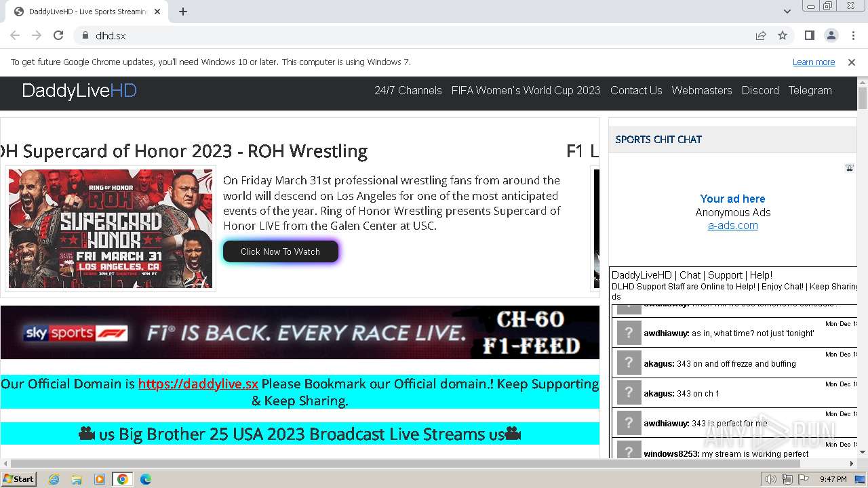Open the Chrome profile avatar
The image size is (868, 488).
point(831,35)
